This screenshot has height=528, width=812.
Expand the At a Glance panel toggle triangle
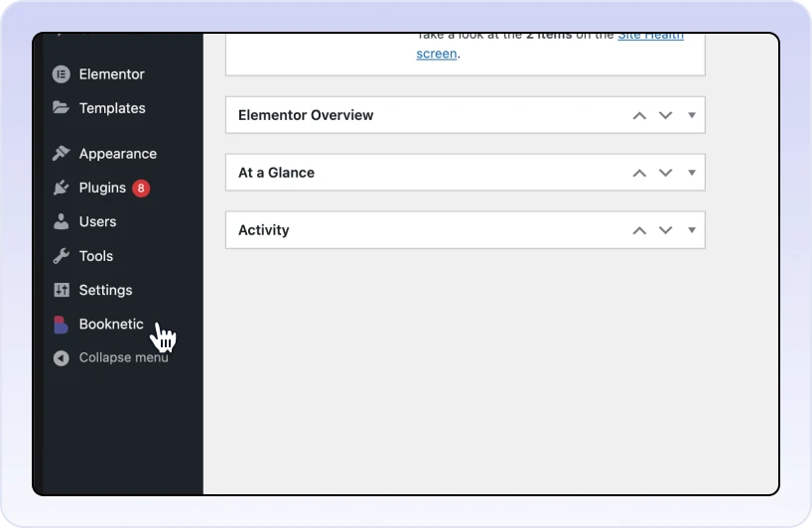692,173
